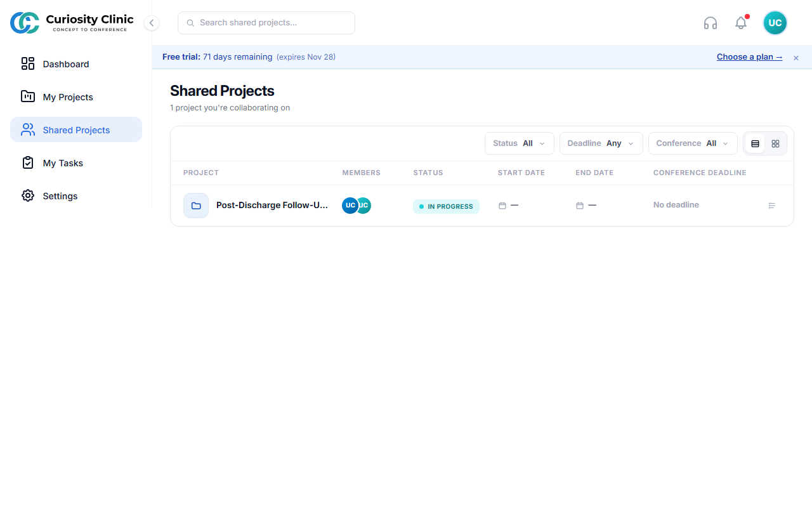Open Settings in the sidebar
This screenshot has height=526, width=812.
click(x=76, y=195)
